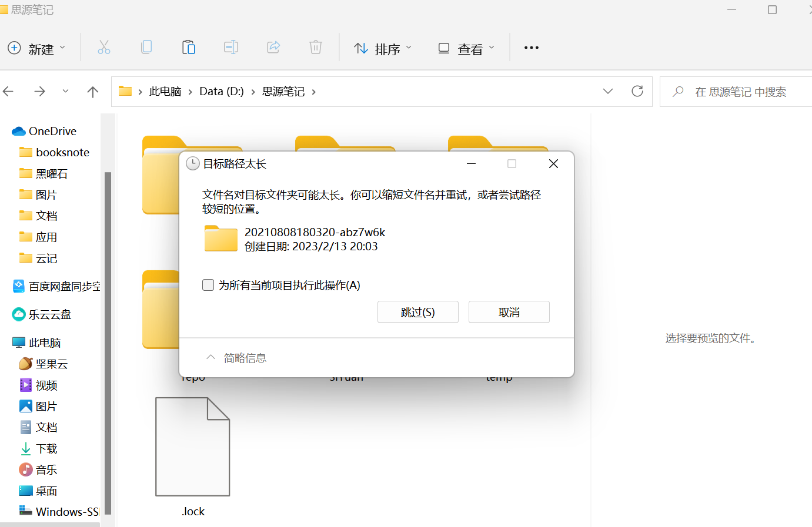The width and height of the screenshot is (812, 527).
Task: Open the 查看 (View) dropdown menu
Action: click(x=467, y=49)
